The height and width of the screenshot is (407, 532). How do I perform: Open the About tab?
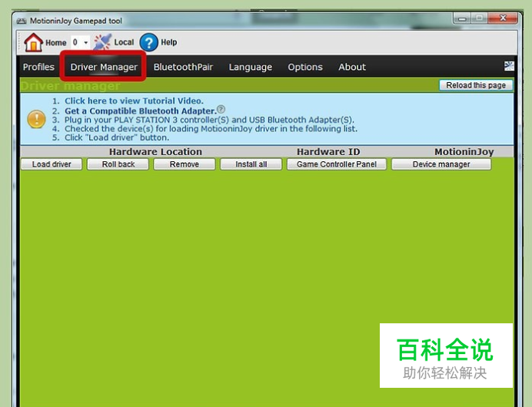click(352, 67)
